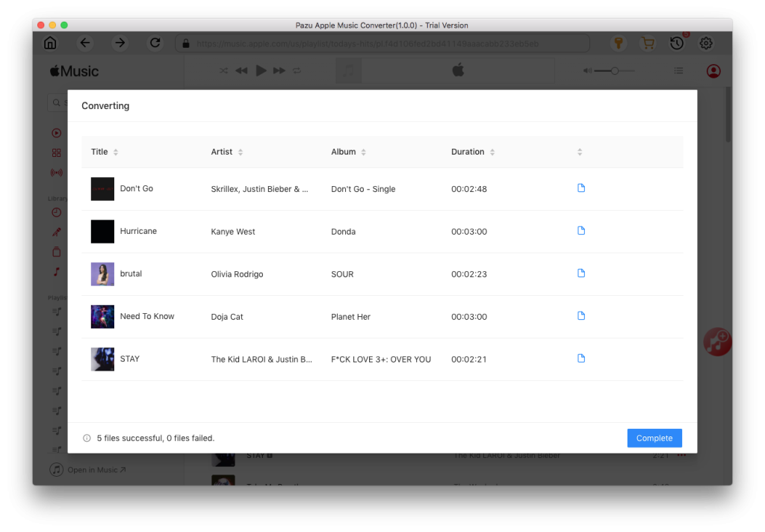Click the Radio sidebar icon
Screen dimensions: 765x532
[57, 173]
